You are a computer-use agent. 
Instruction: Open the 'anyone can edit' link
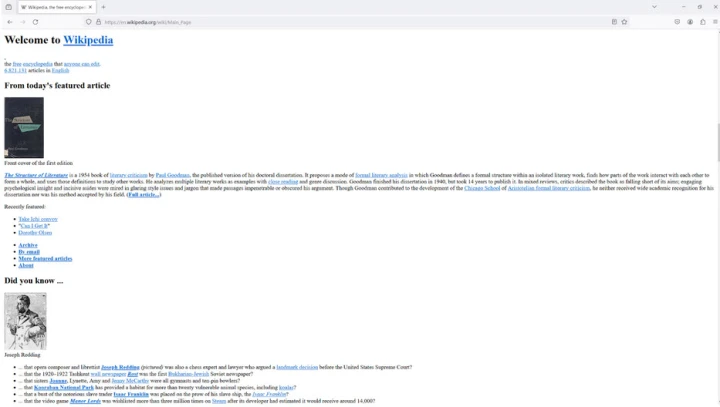82,64
